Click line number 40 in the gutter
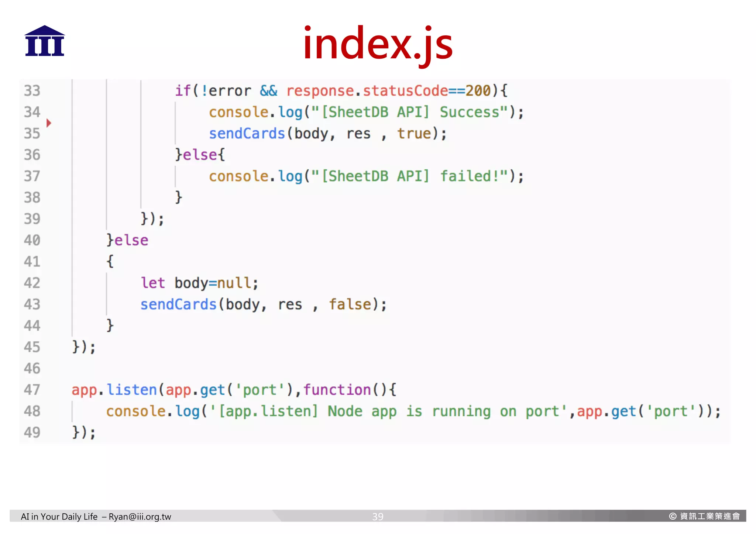Screen dimensions: 756x534 tap(32, 240)
